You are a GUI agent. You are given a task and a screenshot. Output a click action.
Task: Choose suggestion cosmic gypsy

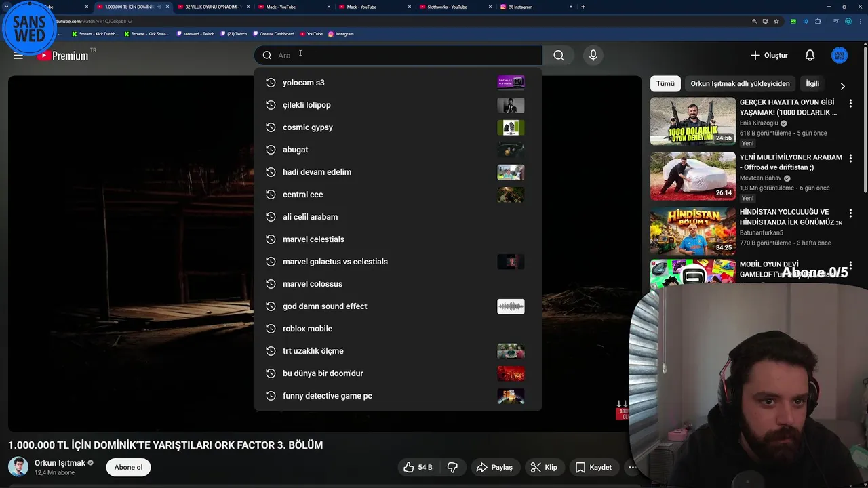pos(397,127)
